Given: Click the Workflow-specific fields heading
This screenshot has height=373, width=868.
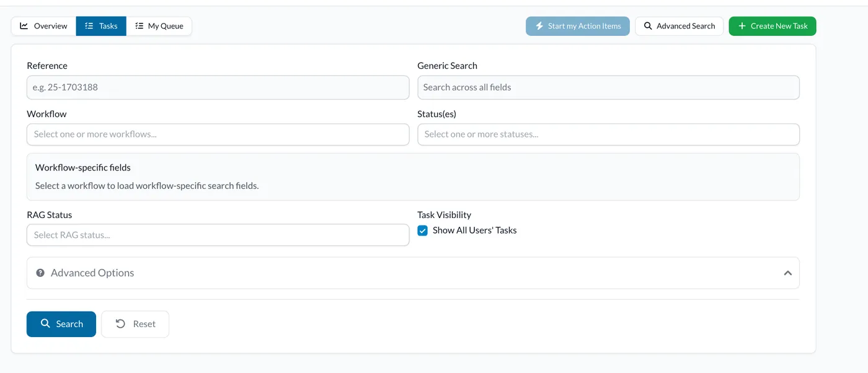Looking at the screenshot, I should point(83,167).
